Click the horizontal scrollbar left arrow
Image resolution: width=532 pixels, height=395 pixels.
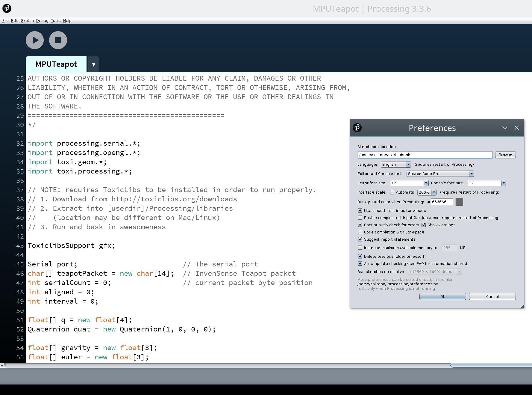tap(2, 365)
